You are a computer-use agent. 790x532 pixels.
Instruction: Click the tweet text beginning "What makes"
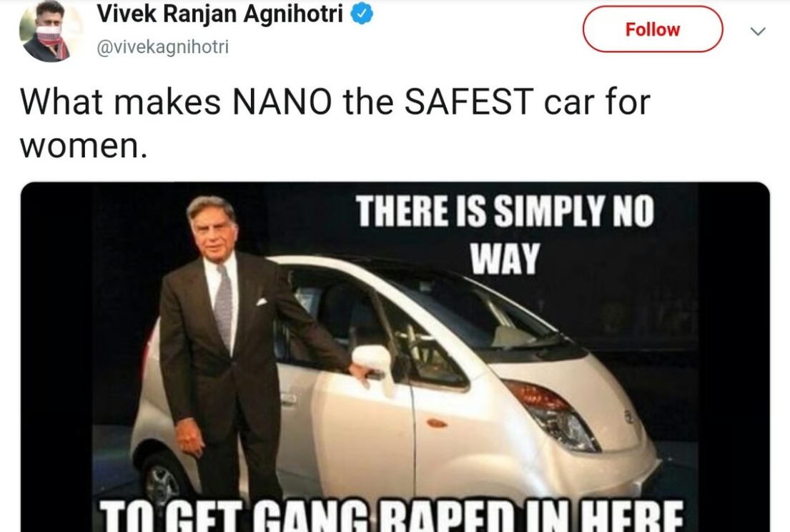[335, 124]
